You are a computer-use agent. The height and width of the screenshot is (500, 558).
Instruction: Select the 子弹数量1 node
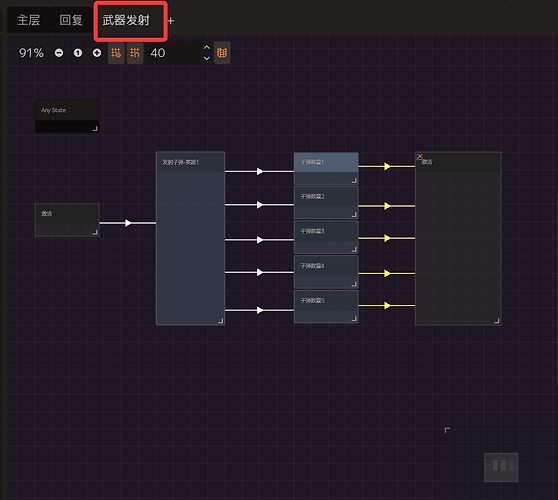(x=326, y=168)
